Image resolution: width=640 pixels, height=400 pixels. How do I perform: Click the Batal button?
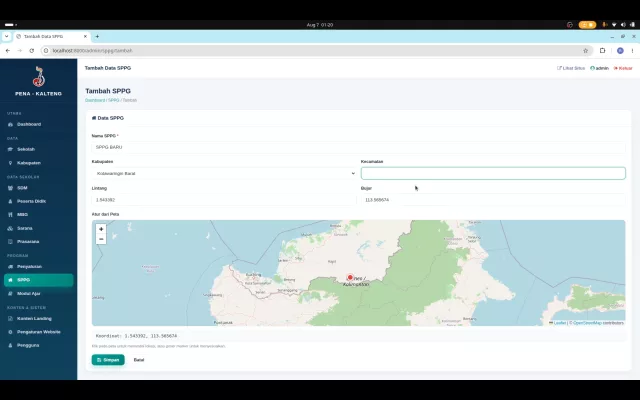pyautogui.click(x=139, y=360)
